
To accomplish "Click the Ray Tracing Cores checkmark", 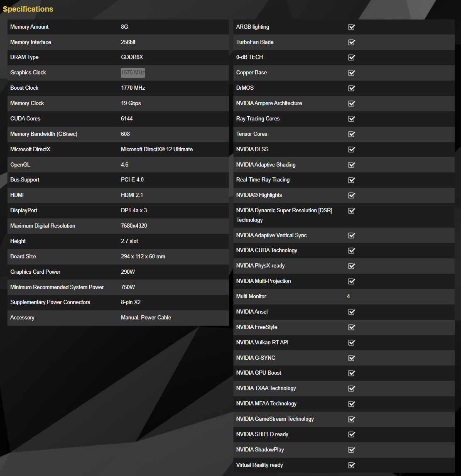I will 351,119.
